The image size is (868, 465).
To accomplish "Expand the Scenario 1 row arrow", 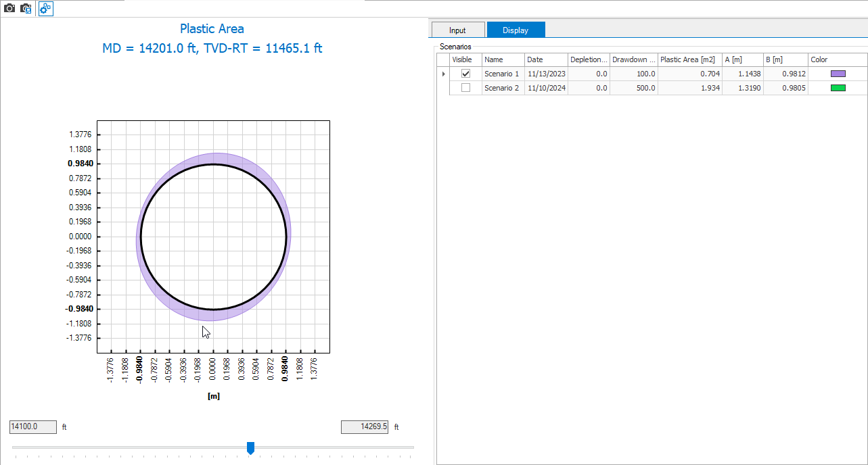I will coord(443,74).
